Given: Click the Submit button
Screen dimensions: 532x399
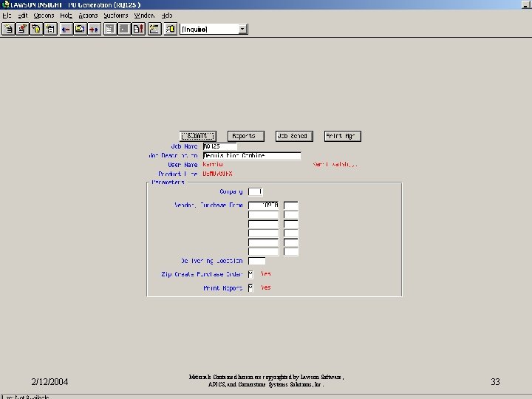Looking at the screenshot, I should click(x=198, y=136).
